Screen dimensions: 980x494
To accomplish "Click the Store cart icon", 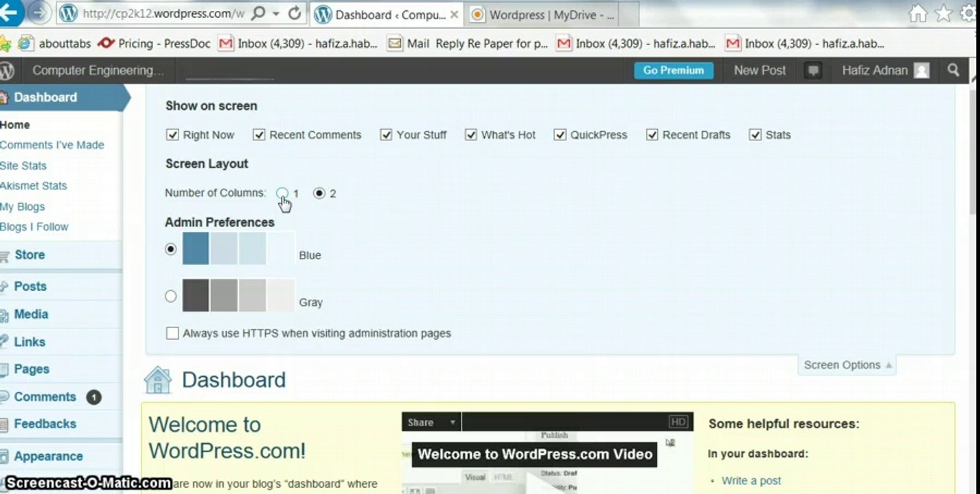I will click(x=4, y=256).
